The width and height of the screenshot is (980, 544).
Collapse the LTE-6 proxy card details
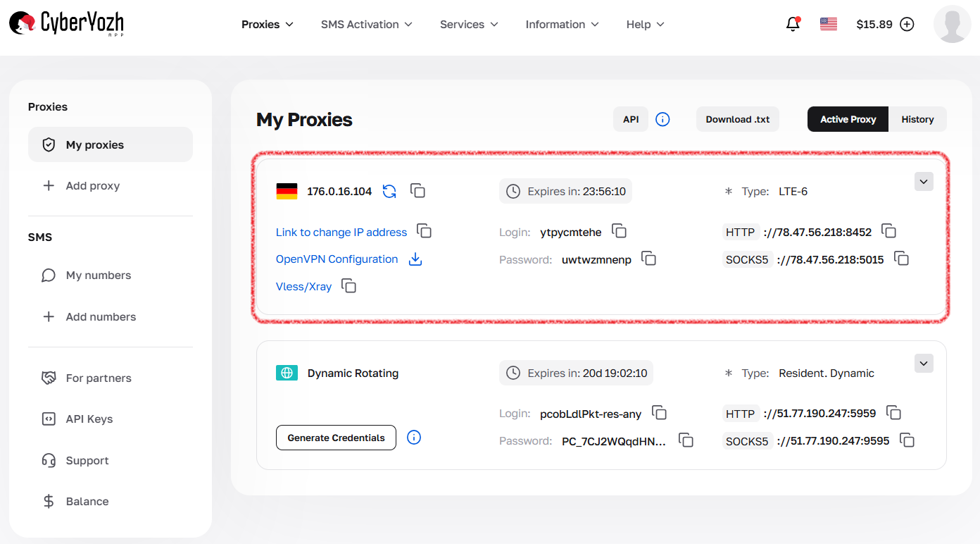pos(923,181)
